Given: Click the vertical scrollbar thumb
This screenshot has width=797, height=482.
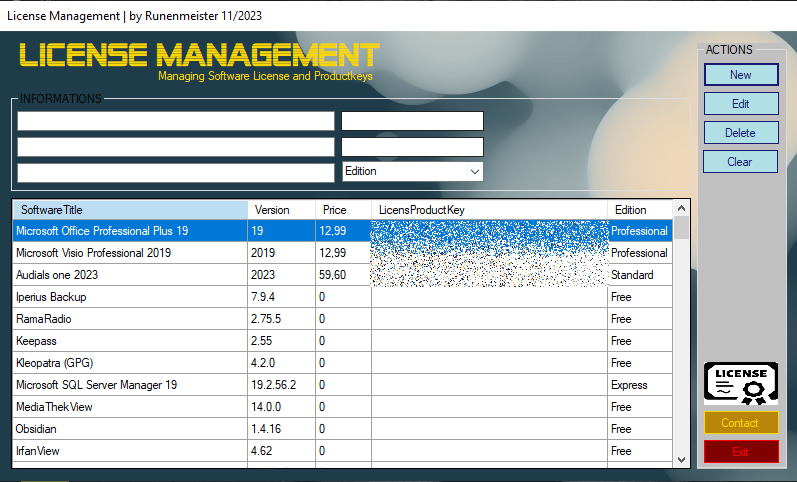Looking at the screenshot, I should [682, 228].
